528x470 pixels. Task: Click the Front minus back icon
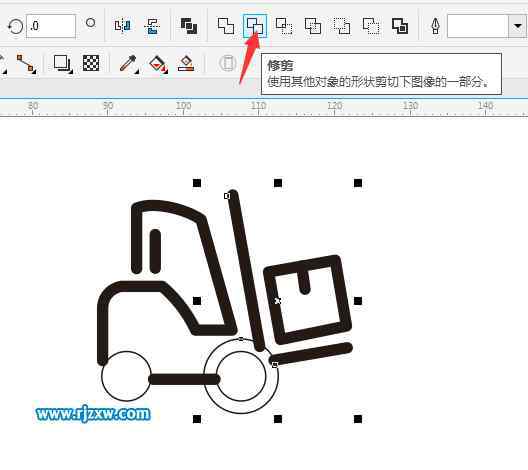342,26
